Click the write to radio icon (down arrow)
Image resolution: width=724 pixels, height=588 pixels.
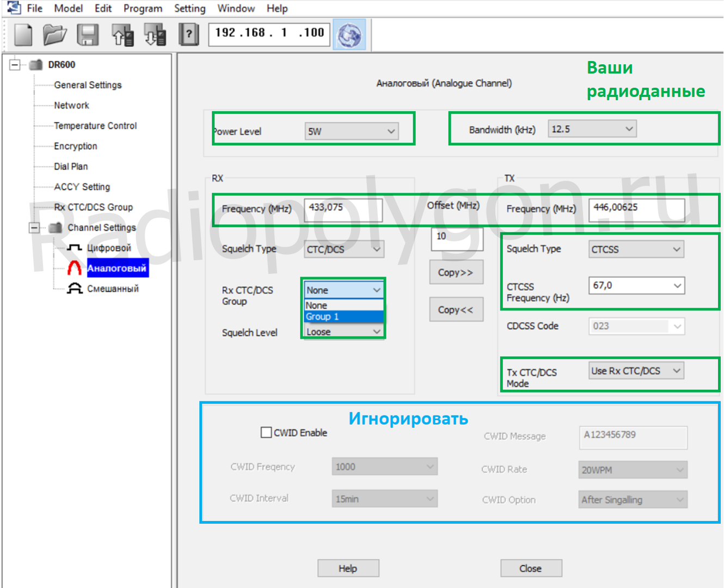click(155, 35)
